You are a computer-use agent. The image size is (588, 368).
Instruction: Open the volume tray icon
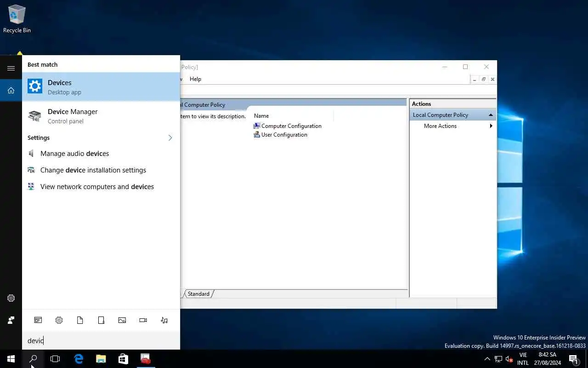pyautogui.click(x=509, y=359)
